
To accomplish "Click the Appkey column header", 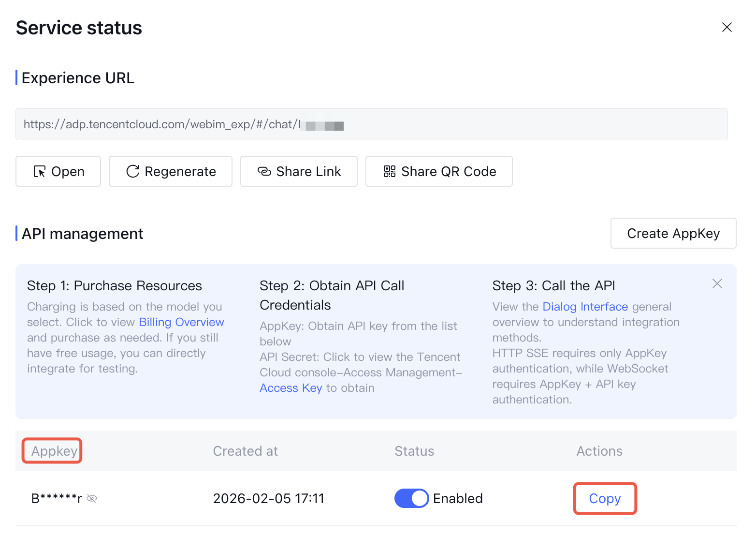I will coord(54,451).
